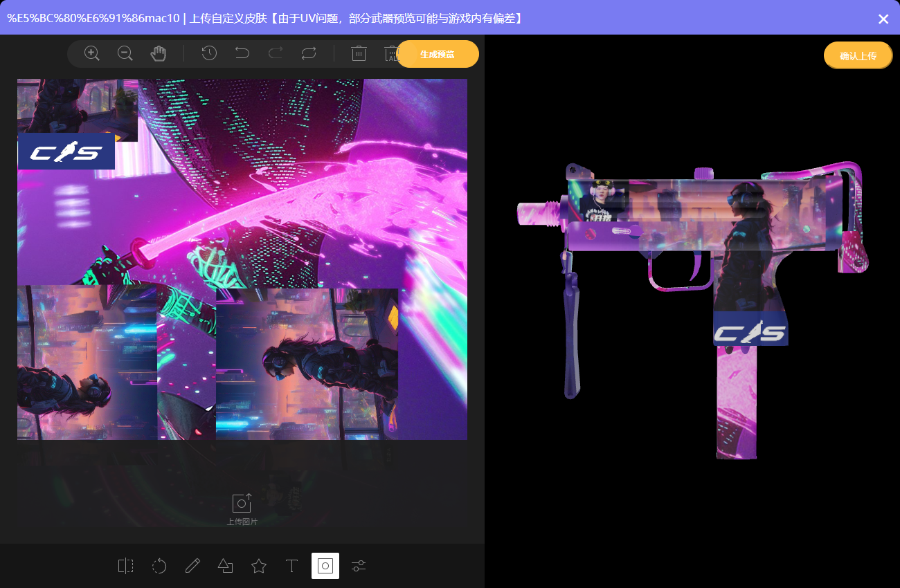Select the flip mirror tool
Image resolution: width=900 pixels, height=588 pixels.
click(126, 566)
